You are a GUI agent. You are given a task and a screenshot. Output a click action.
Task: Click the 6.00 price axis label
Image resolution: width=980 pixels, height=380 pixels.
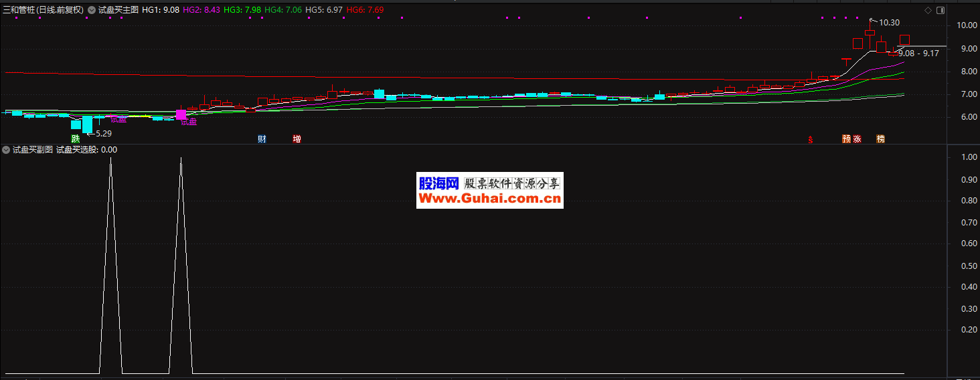coord(970,117)
